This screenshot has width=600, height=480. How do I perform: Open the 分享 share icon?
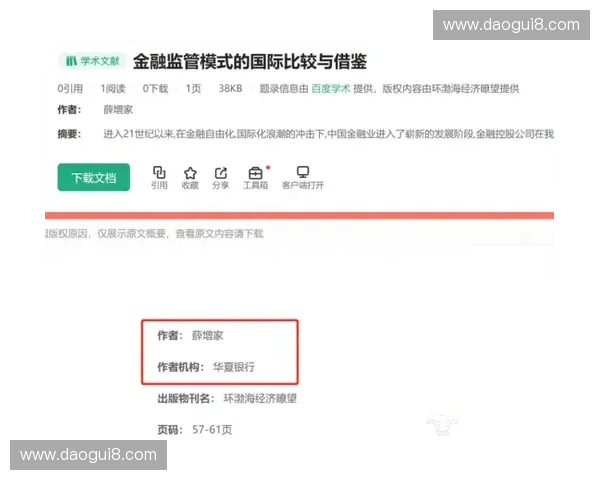(x=221, y=173)
